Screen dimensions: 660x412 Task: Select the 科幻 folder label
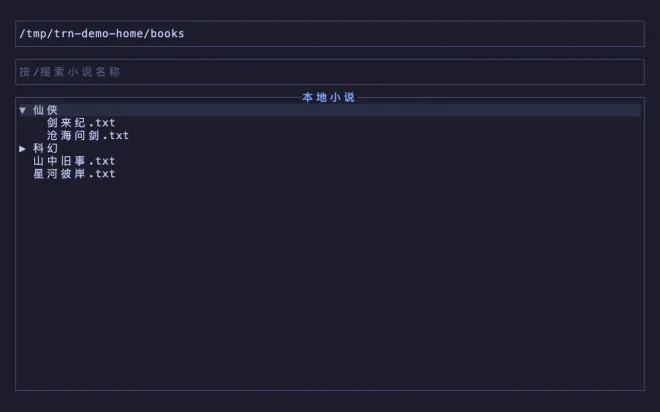pos(45,149)
